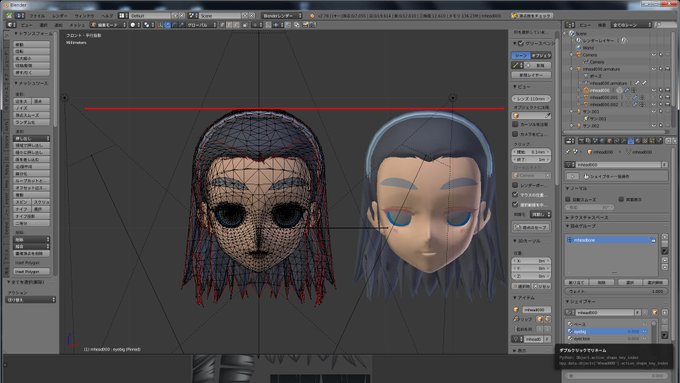The width and height of the screenshot is (680, 383).
Task: Open the 全てのシーン outliner filter dropdown
Action: click(631, 25)
